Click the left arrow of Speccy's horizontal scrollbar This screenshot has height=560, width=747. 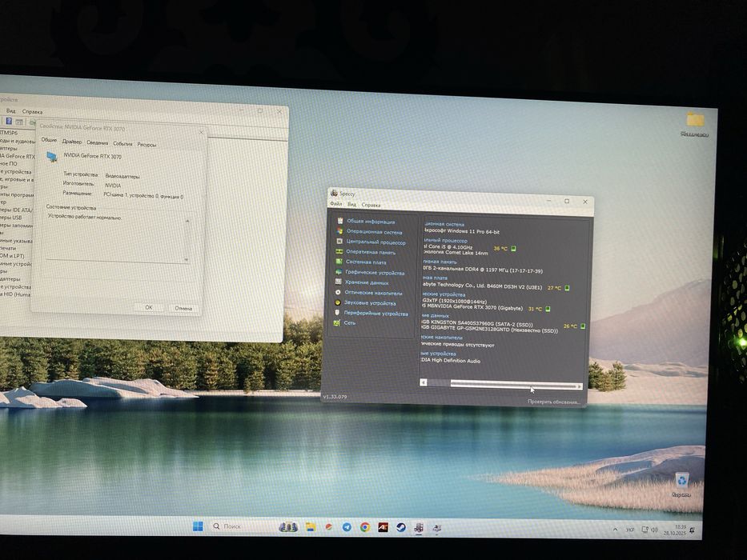(x=423, y=382)
